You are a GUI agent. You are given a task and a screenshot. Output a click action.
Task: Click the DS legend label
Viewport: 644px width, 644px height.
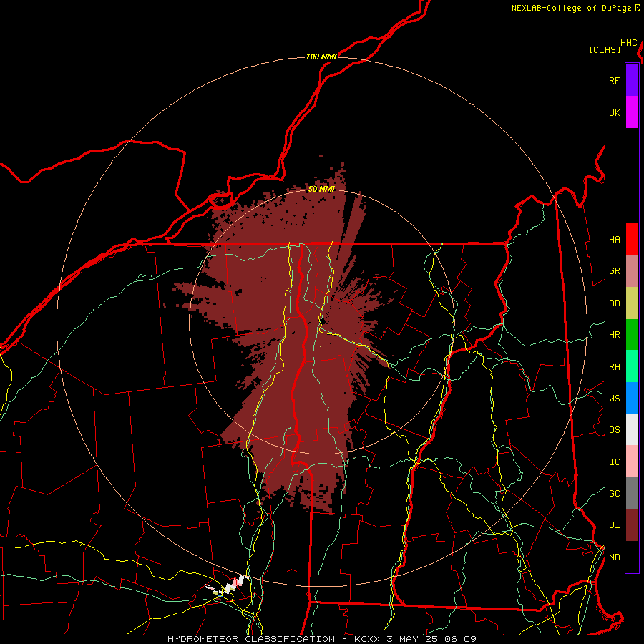point(614,429)
